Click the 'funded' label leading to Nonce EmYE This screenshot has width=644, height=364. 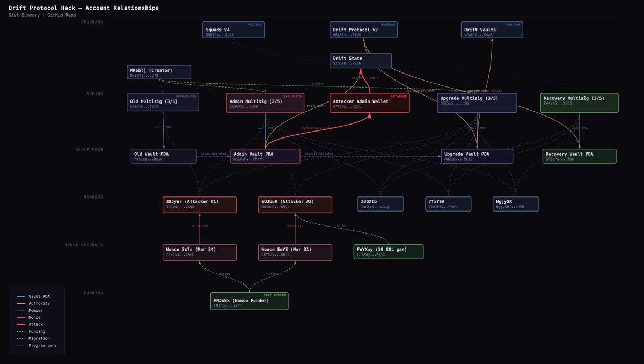[x=273, y=274]
